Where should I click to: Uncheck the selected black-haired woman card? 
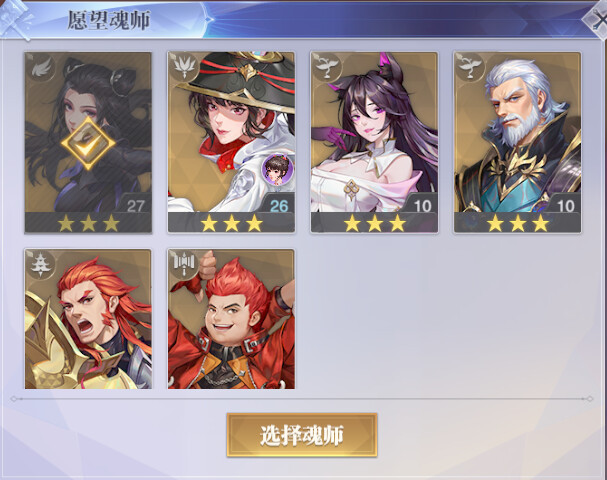pyautogui.click(x=88, y=142)
